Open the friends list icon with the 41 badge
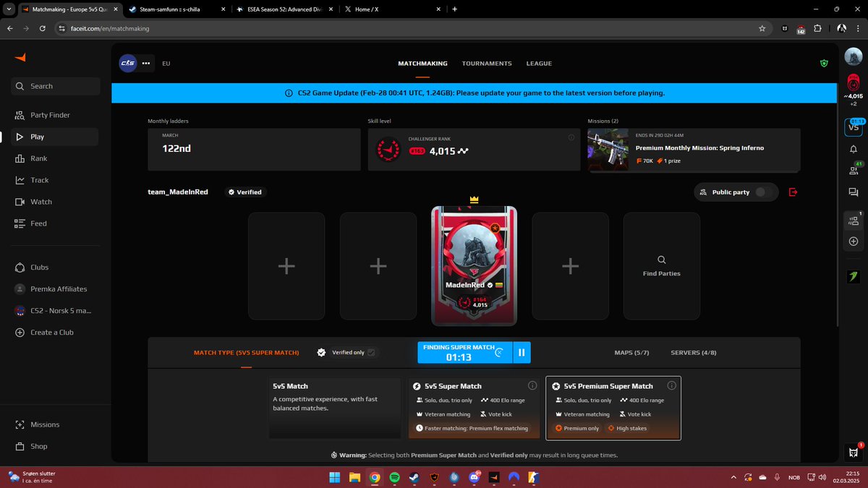868x488 pixels. [x=854, y=171]
